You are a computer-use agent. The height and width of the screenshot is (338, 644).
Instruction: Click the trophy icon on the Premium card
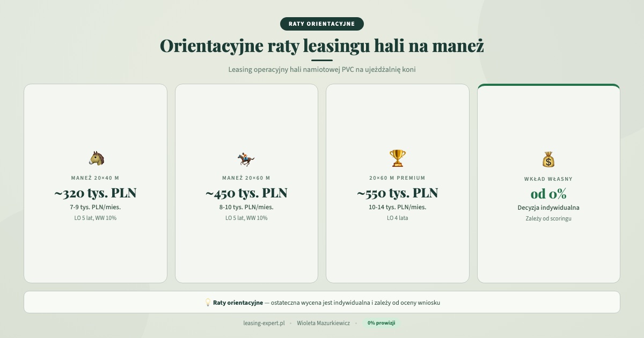click(398, 158)
